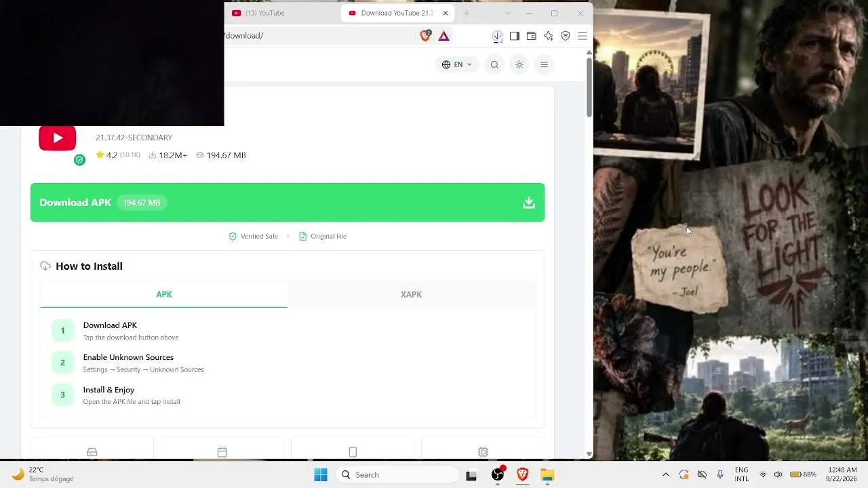868x488 pixels.
Task: Click the 18.2M+ downloads count
Action: pos(167,155)
